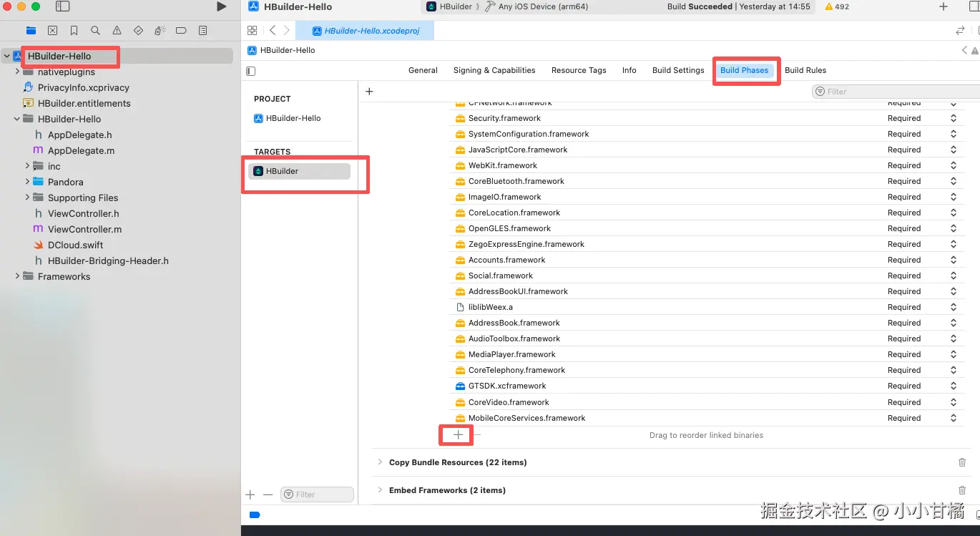Click the plus icon in the title toolbar

944,6
